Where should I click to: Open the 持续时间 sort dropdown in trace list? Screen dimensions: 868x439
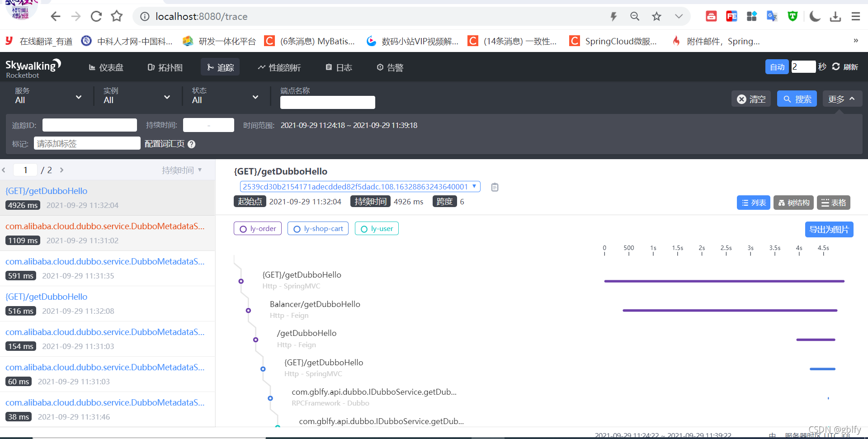182,170
